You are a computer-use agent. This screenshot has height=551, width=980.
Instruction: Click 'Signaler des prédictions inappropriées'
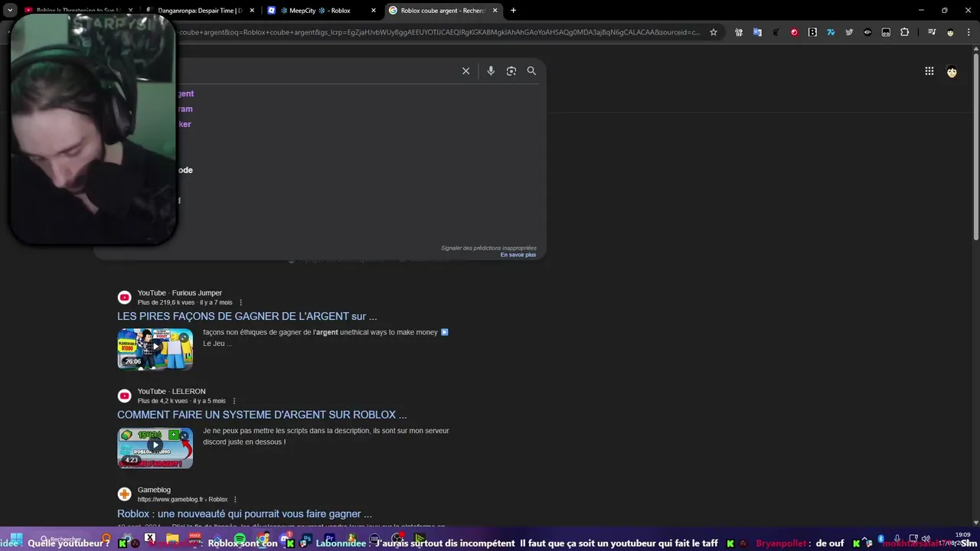pyautogui.click(x=488, y=248)
